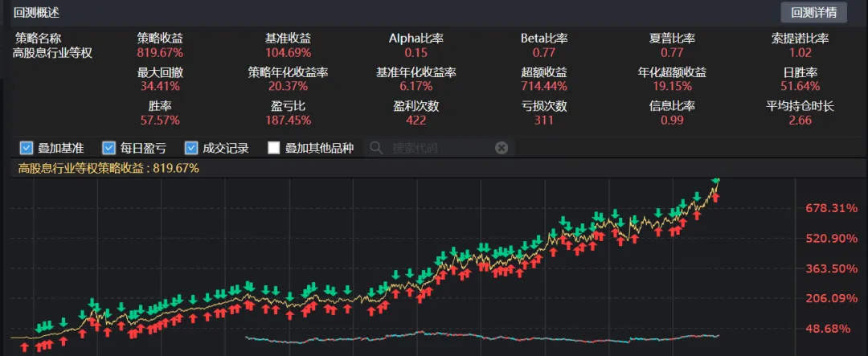This screenshot has height=356, width=868.
Task: Click the topmost green marker at chart peak
Action: pos(716,182)
